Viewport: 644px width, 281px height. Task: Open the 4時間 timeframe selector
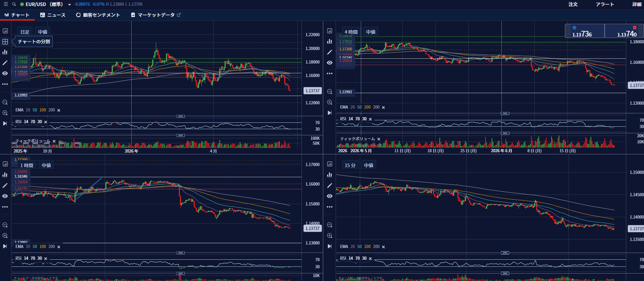point(351,32)
